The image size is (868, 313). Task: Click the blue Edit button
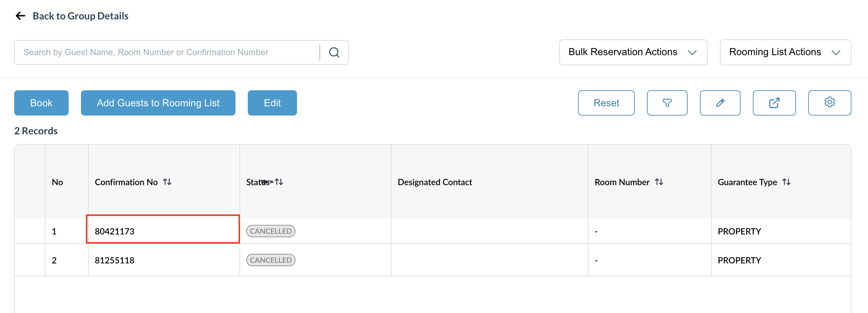click(272, 103)
